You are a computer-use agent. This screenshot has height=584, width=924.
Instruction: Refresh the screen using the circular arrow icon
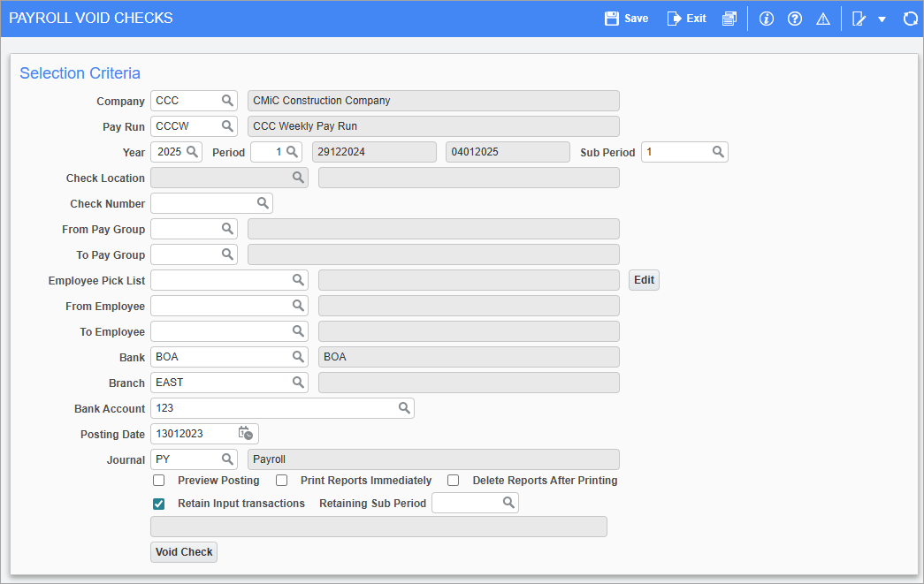click(910, 18)
